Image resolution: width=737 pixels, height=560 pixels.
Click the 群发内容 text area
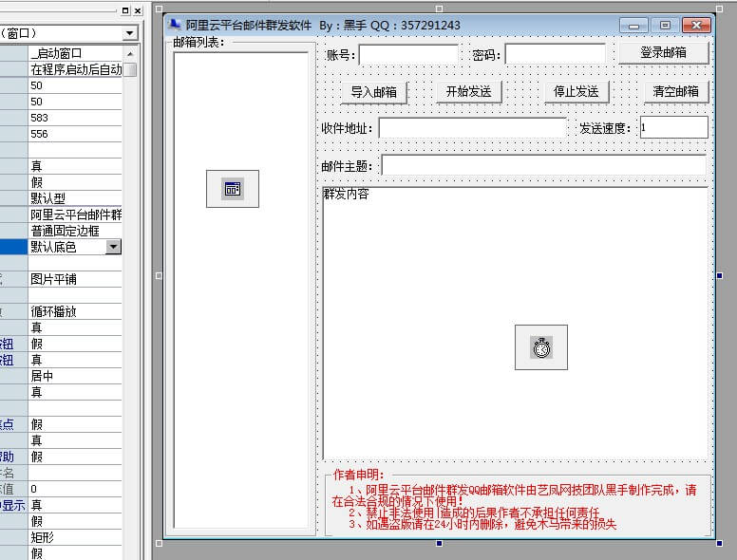pyautogui.click(x=515, y=324)
